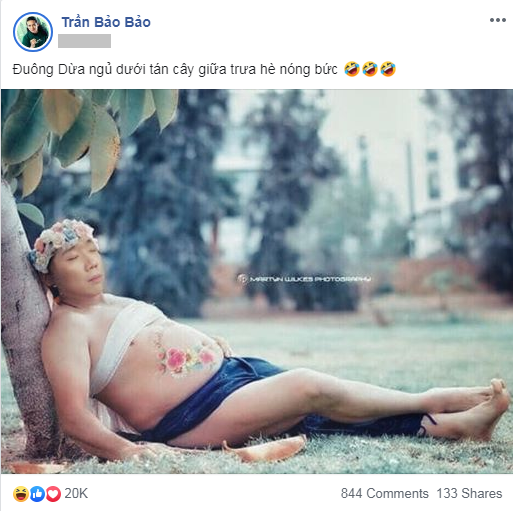Image resolution: width=513 pixels, height=511 pixels.
Task: Click the first laughing emoji in the caption
Action: [352, 69]
